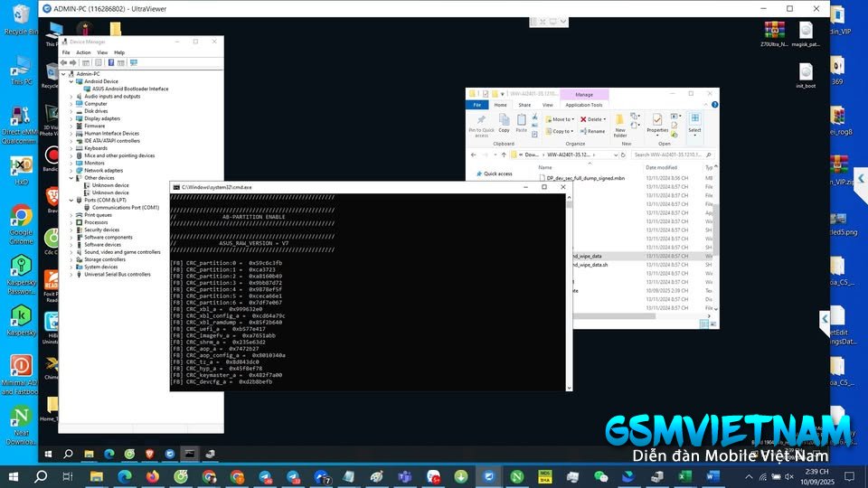Click the Windows Start button on host taskbar

point(13,476)
